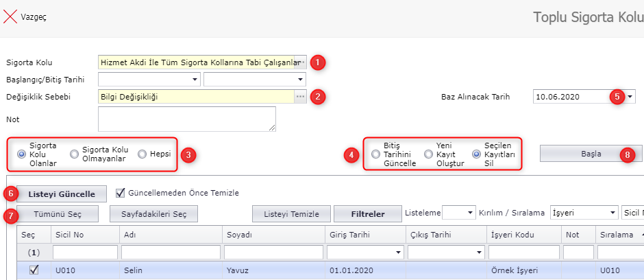
Task: Click the Listeyi Güncelle button
Action: (62, 194)
